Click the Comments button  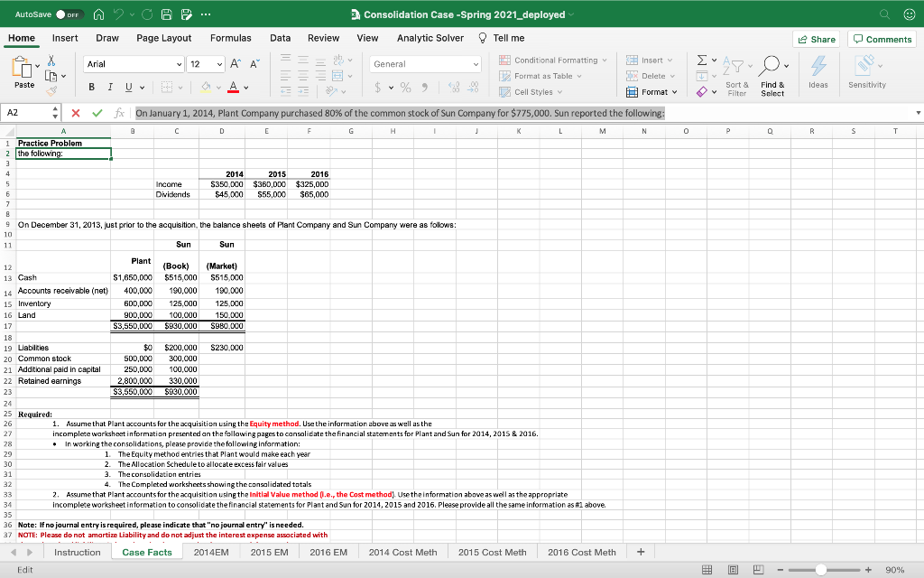pyautogui.click(x=882, y=39)
